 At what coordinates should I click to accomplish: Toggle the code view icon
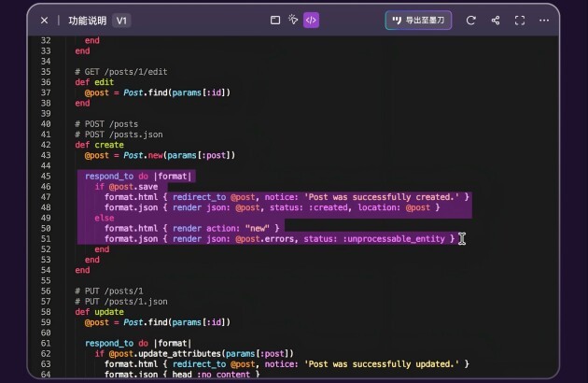pos(311,21)
